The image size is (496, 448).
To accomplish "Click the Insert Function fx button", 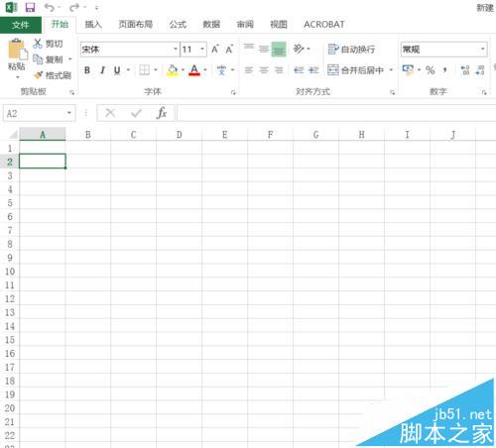I will pyautogui.click(x=162, y=113).
